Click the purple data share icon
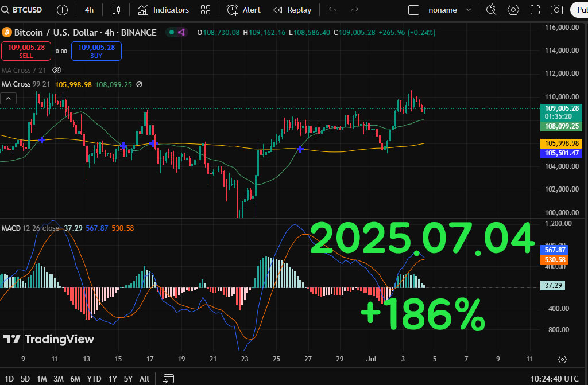Image resolution: width=588 pixels, height=385 pixels. tap(181, 32)
